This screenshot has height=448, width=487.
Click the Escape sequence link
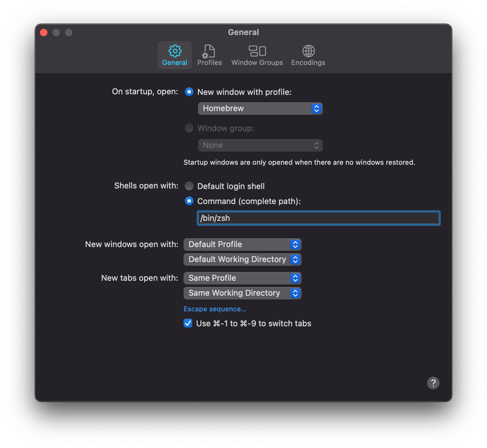tap(215, 309)
